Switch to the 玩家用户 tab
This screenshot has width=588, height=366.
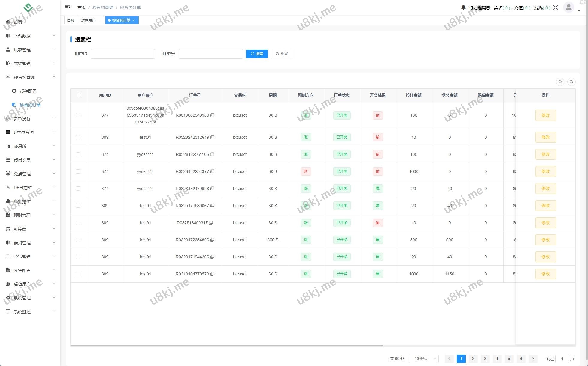tap(88, 20)
